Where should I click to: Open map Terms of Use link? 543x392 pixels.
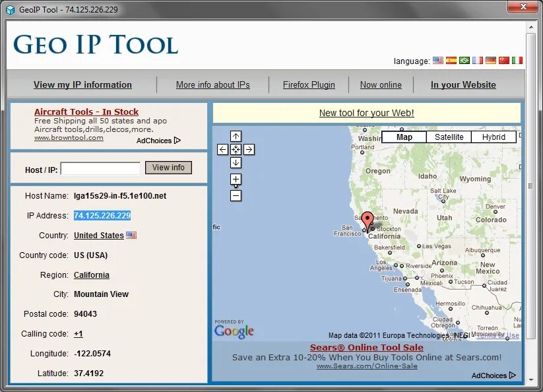pyautogui.click(x=498, y=335)
